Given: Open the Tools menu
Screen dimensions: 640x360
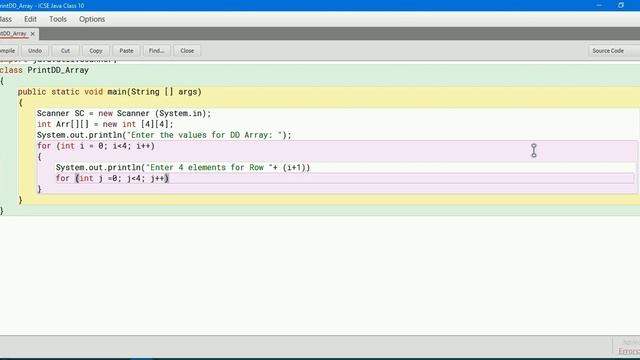Looking at the screenshot, I should point(58,19).
